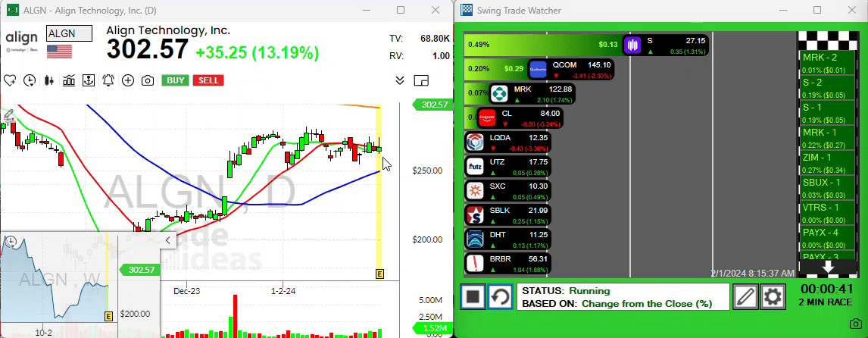Screen dimensions: 868x338
Task: Click the 302.57 price tag on chart axis
Action: (433, 104)
